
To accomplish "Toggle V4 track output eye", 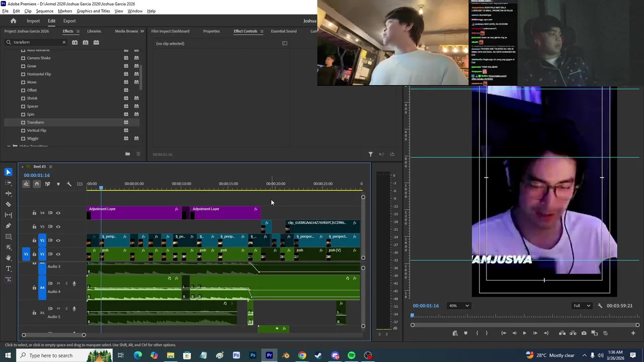I will pyautogui.click(x=58, y=213).
